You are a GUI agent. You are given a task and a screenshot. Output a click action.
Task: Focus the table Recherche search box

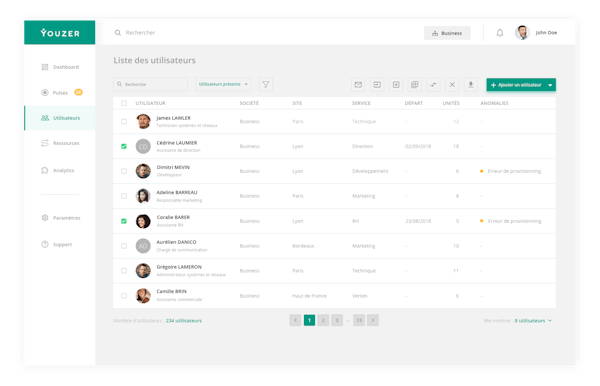150,84
